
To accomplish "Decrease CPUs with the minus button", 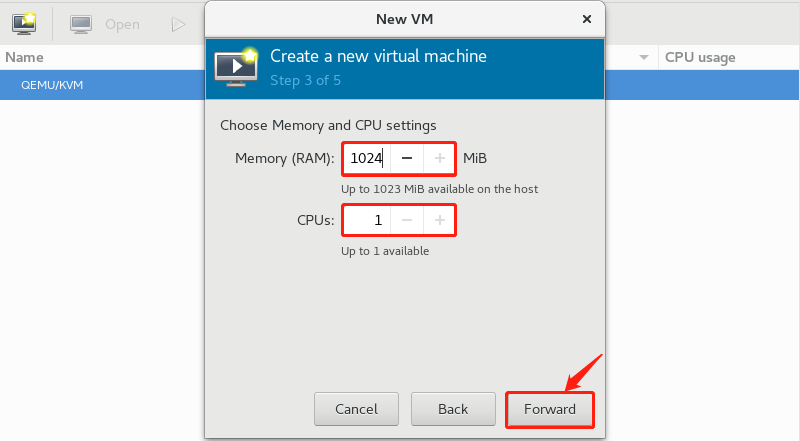I will [406, 220].
